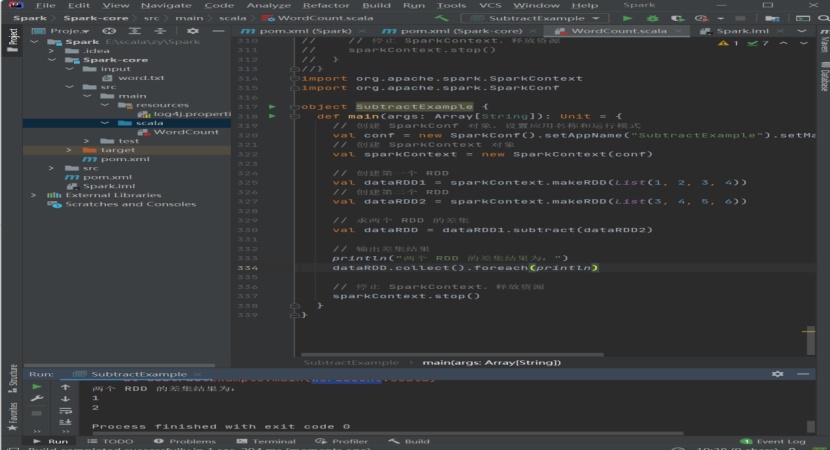Click the run gutter icon beside def main
This screenshot has height=450, width=830.
(x=272, y=116)
